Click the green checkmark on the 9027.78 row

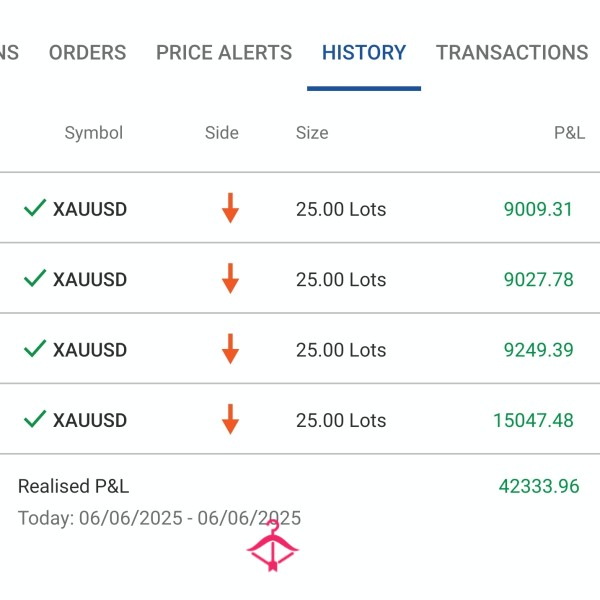pyautogui.click(x=35, y=278)
